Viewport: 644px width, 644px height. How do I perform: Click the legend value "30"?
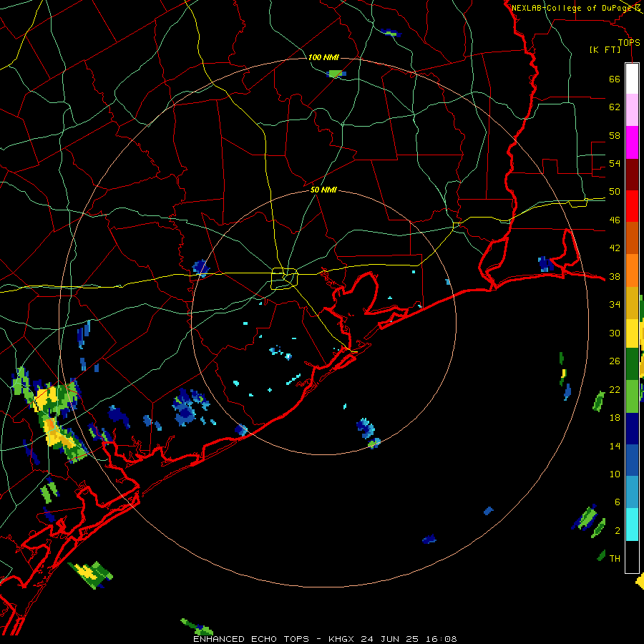coord(615,333)
